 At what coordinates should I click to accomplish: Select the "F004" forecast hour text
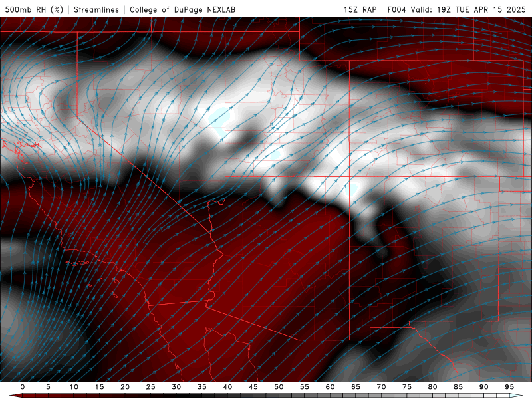coord(396,9)
